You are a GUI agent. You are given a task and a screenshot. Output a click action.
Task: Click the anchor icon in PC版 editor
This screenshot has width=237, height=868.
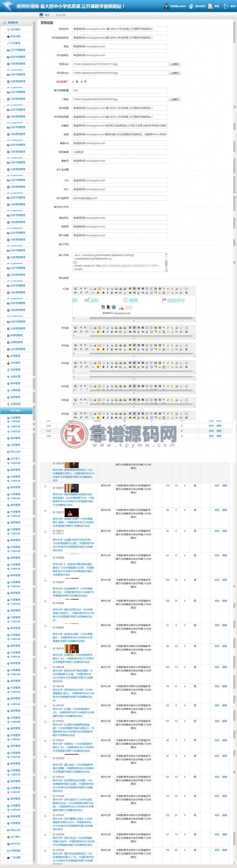tap(172, 293)
